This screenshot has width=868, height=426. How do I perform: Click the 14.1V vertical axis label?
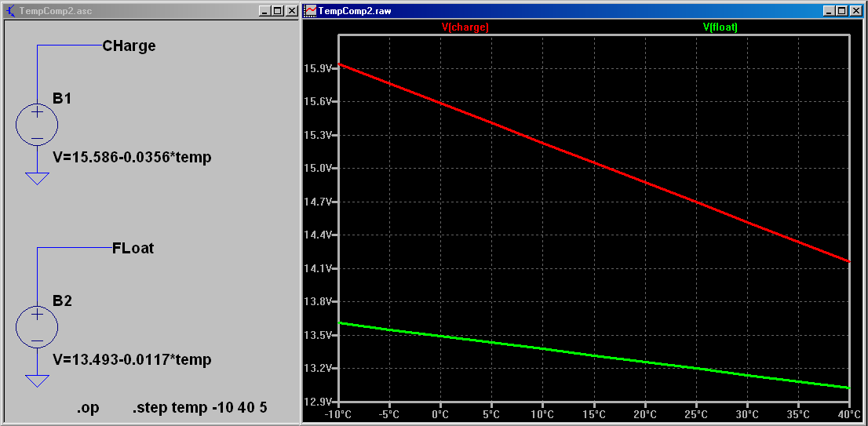click(x=318, y=268)
